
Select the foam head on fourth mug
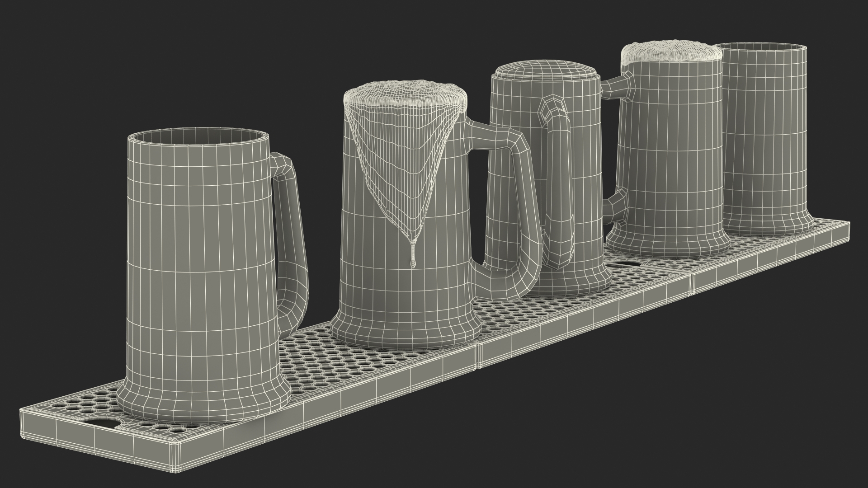coord(672,52)
